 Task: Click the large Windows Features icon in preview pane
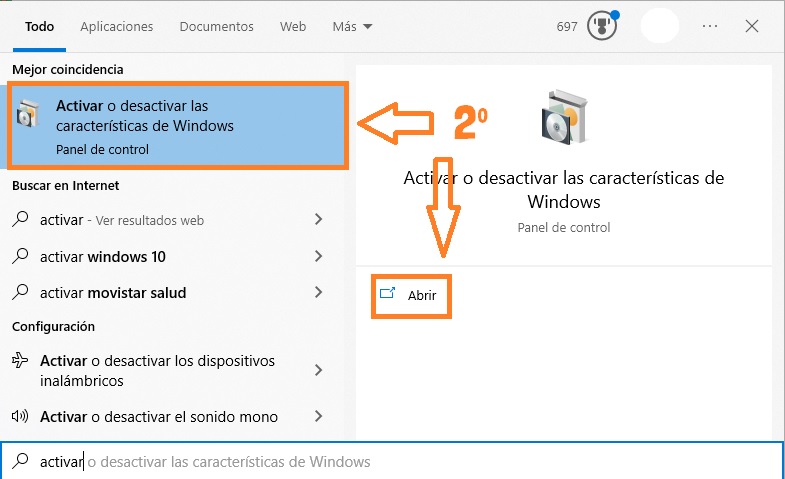click(x=565, y=117)
